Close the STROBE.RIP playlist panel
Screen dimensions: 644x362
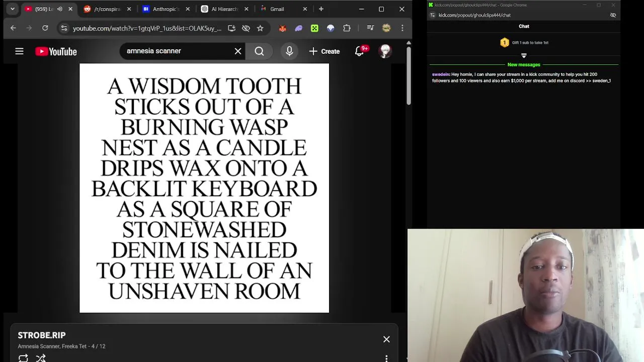pyautogui.click(x=386, y=339)
